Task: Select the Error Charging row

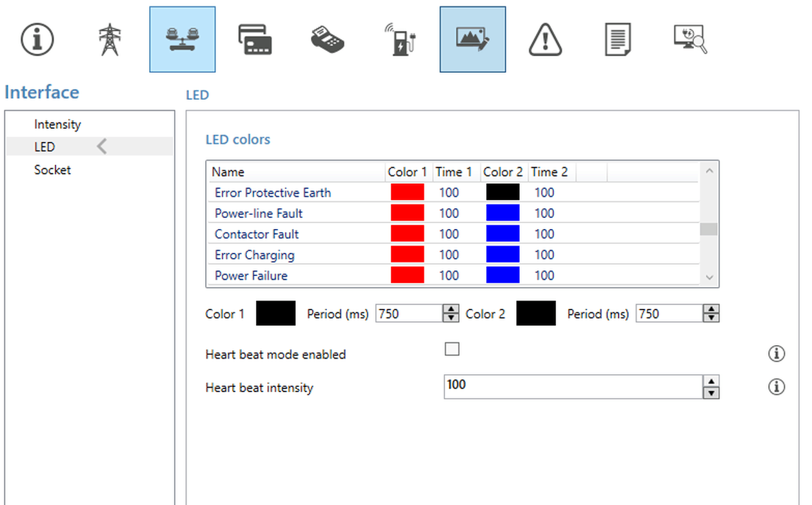Action: [x=453, y=255]
